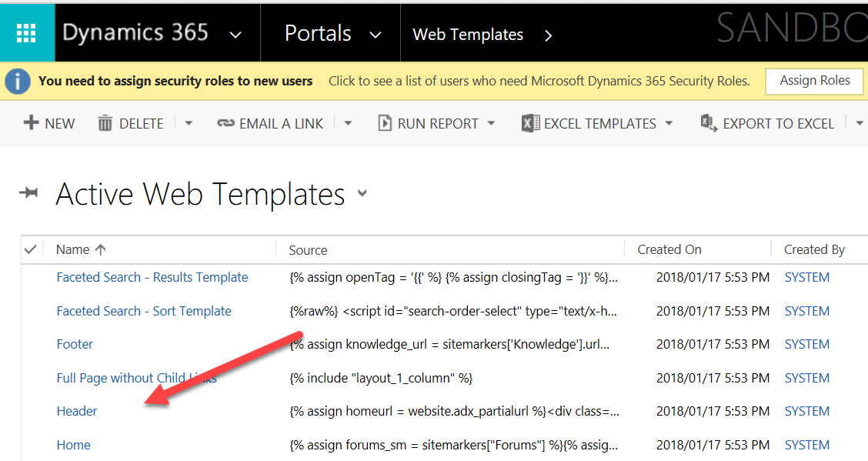The height and width of the screenshot is (461, 868).
Task: Open SYSTEM link in Full Page row
Action: 807,378
